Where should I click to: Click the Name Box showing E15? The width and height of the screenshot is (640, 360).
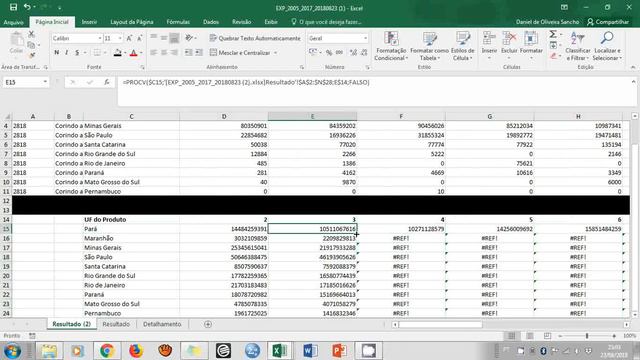pos(22,82)
